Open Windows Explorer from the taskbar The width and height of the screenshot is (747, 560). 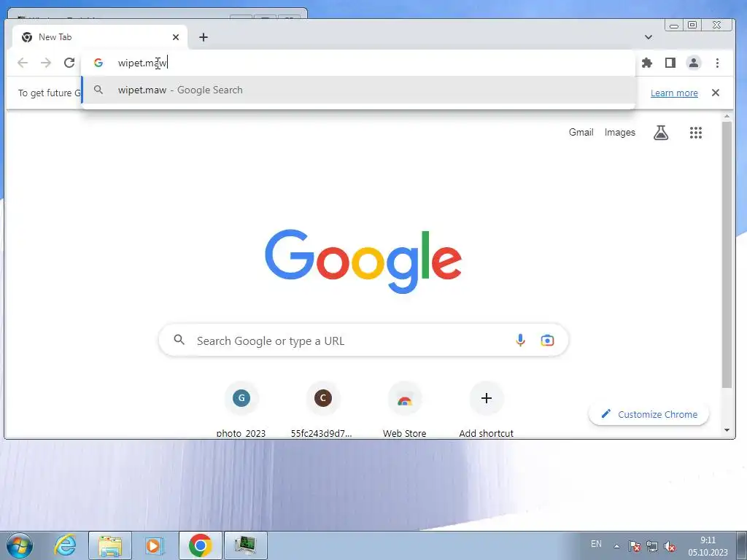pos(110,545)
